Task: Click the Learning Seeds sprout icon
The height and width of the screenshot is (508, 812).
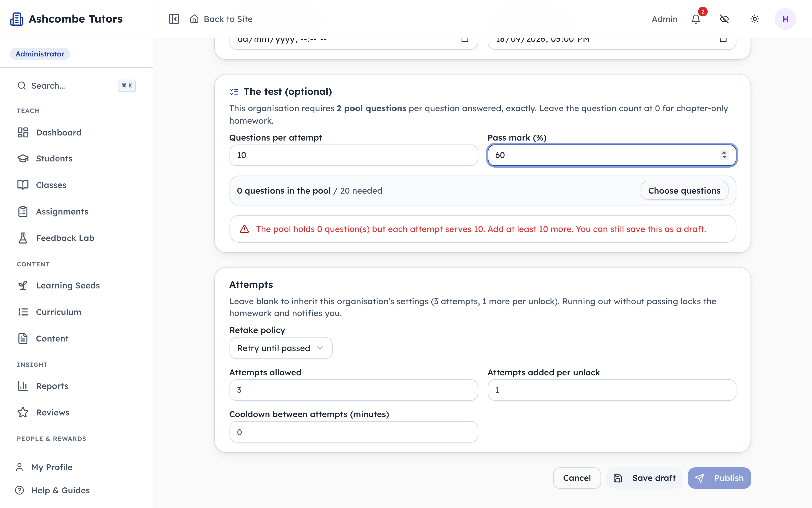Action: (23, 286)
